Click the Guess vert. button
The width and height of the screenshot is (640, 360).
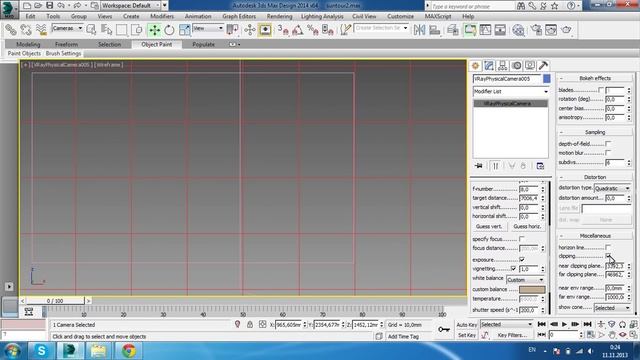489,226
